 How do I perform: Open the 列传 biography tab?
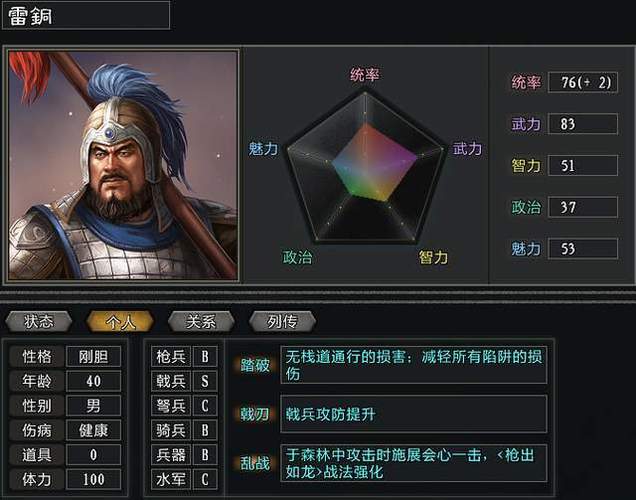282,321
